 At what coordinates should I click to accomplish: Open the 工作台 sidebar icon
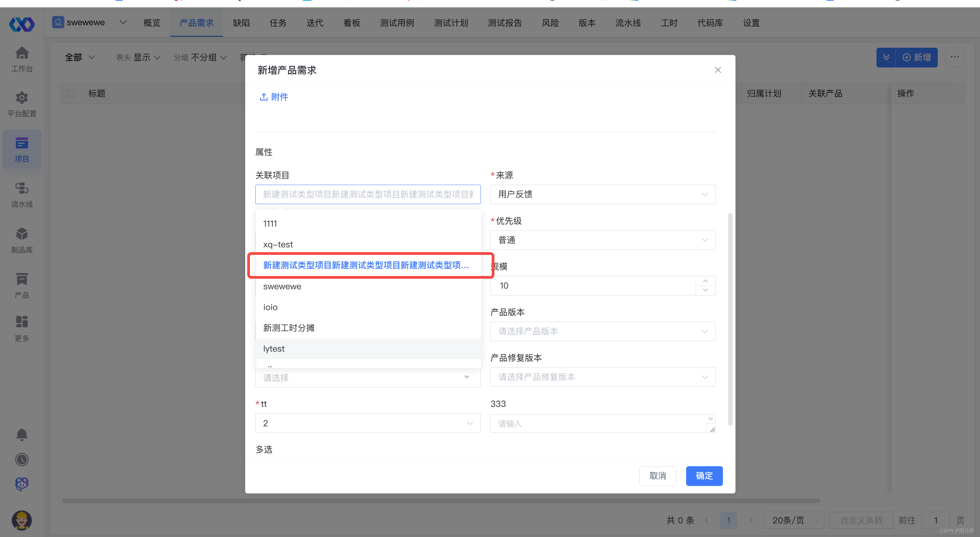22,59
